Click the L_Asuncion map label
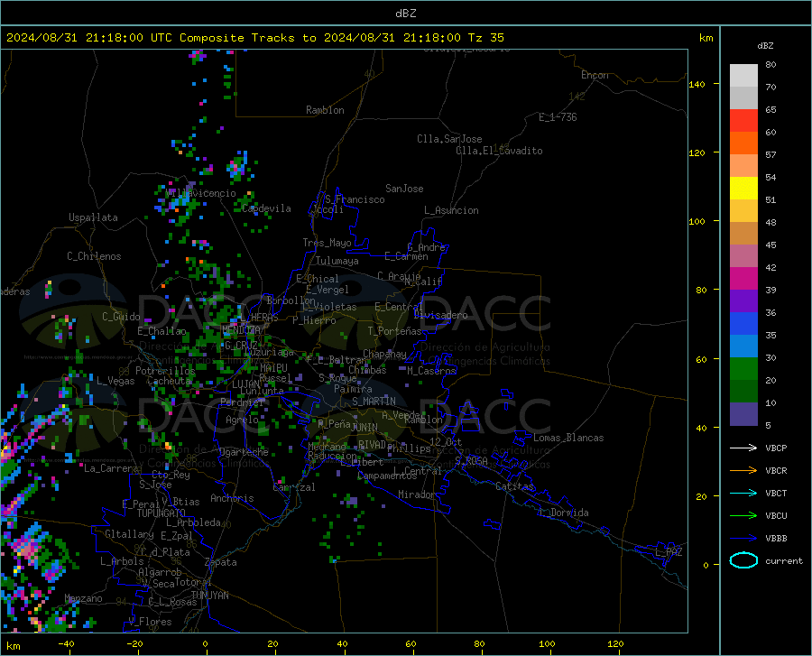 (x=451, y=210)
